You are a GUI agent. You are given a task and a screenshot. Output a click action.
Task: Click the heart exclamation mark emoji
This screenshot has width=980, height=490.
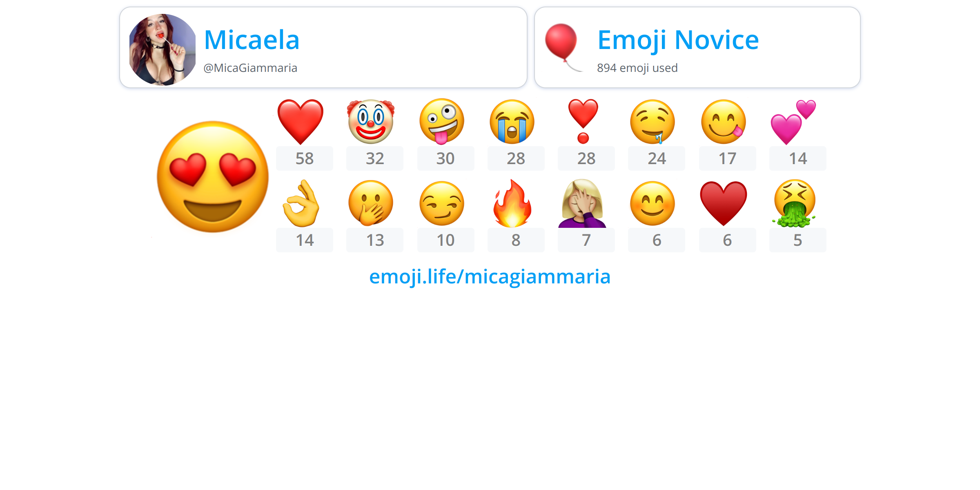(x=583, y=121)
